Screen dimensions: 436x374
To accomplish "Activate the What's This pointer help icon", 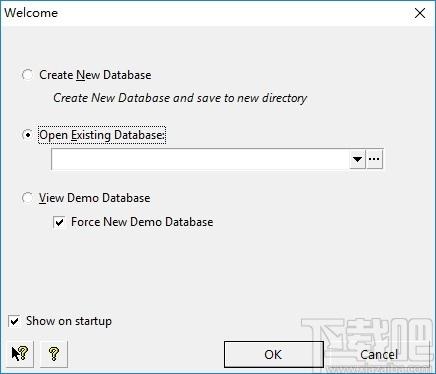I will pyautogui.click(x=20, y=354).
